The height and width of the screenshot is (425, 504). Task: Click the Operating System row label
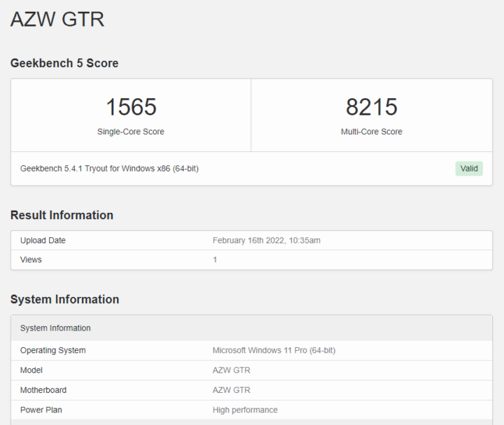(52, 350)
